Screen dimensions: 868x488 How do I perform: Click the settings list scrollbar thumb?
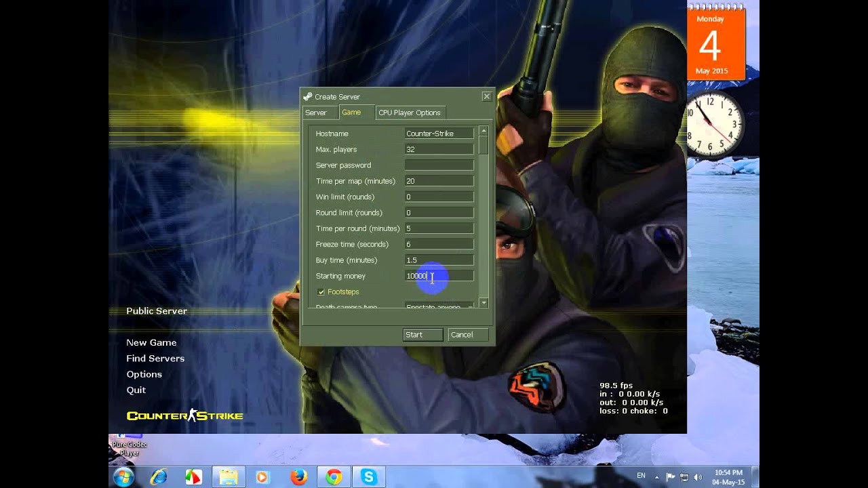[484, 144]
